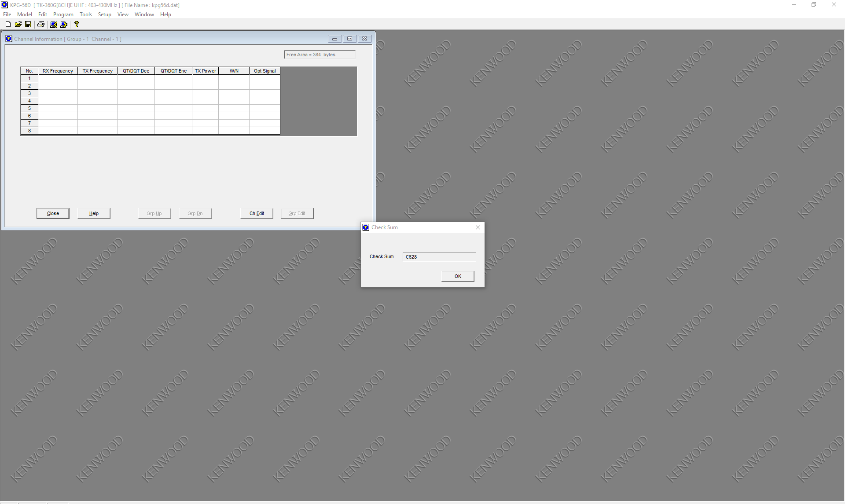This screenshot has height=504, width=845.
Task: Click the QT/DQT Enc column header
Action: (173, 71)
